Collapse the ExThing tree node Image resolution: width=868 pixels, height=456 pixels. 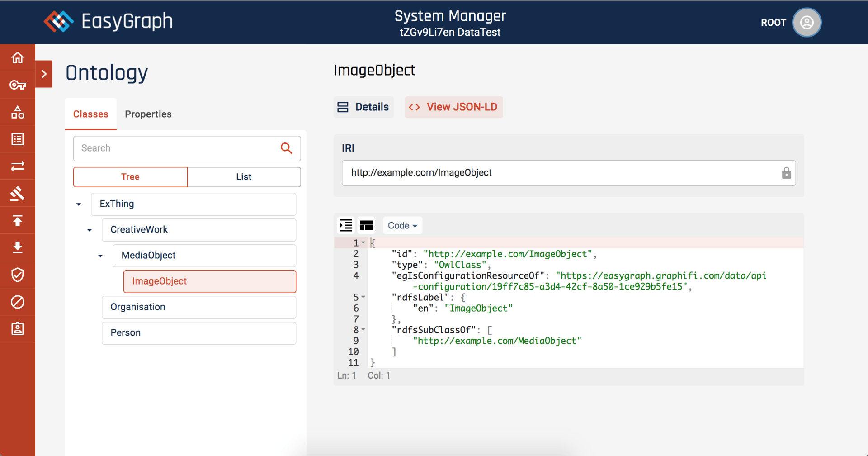click(x=79, y=204)
